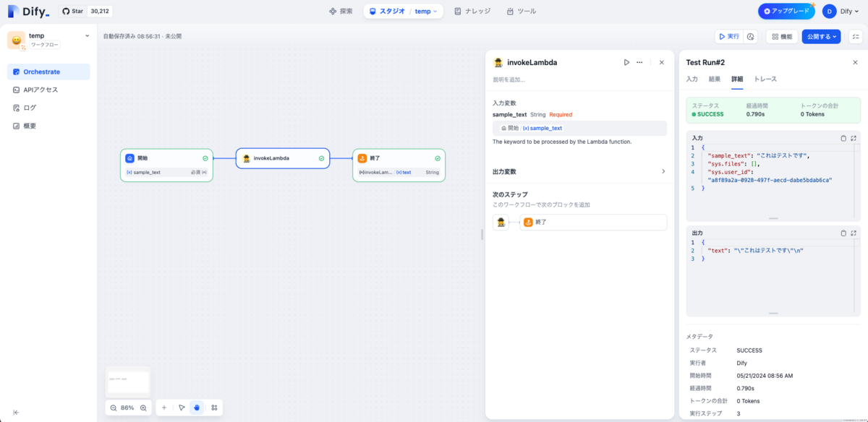Select Orchestrate in the sidebar
The height and width of the screenshot is (422, 868).
48,72
